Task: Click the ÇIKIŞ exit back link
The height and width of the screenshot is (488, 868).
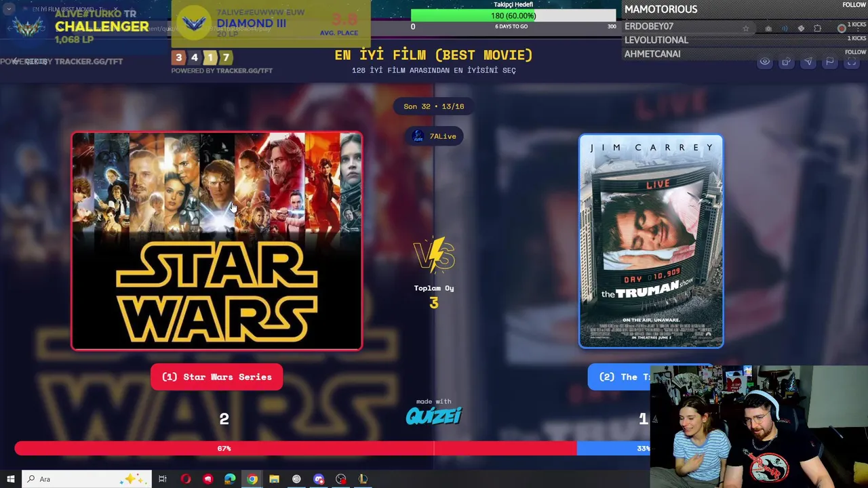Action: pyautogui.click(x=30, y=62)
